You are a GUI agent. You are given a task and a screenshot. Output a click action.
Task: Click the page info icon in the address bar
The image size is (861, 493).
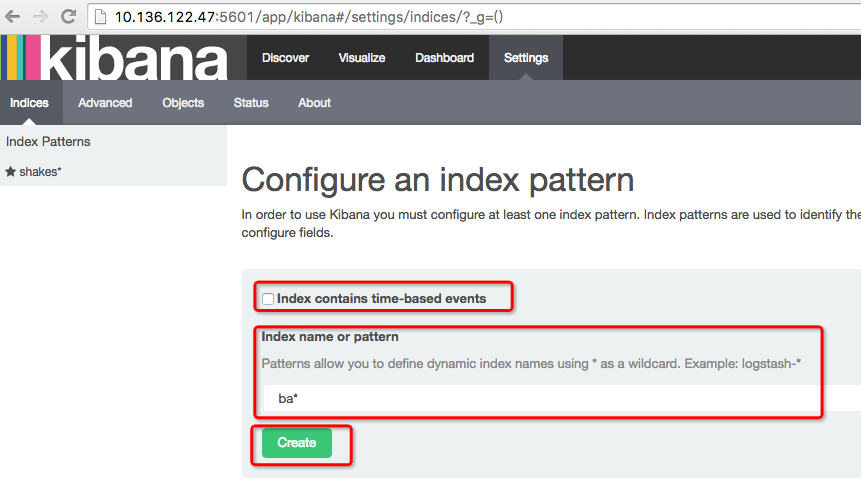pos(102,17)
